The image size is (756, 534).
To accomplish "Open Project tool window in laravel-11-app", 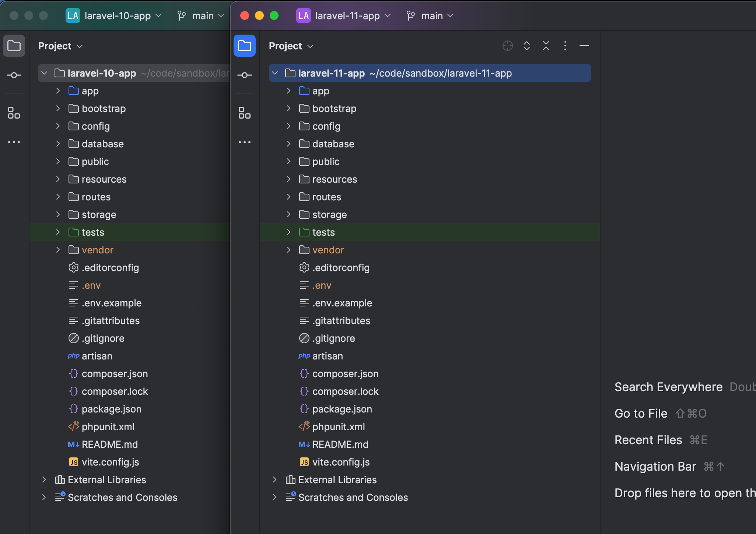I will tap(245, 46).
